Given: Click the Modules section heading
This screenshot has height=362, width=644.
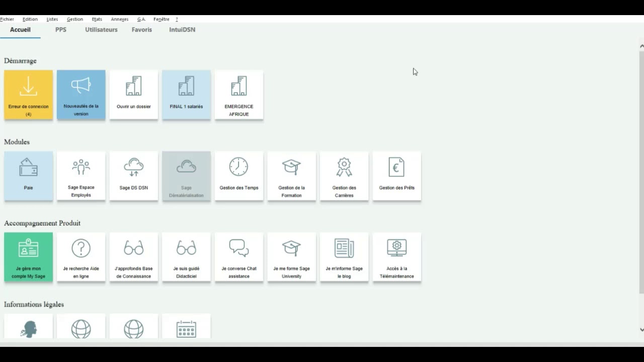Looking at the screenshot, I should click(x=17, y=142).
